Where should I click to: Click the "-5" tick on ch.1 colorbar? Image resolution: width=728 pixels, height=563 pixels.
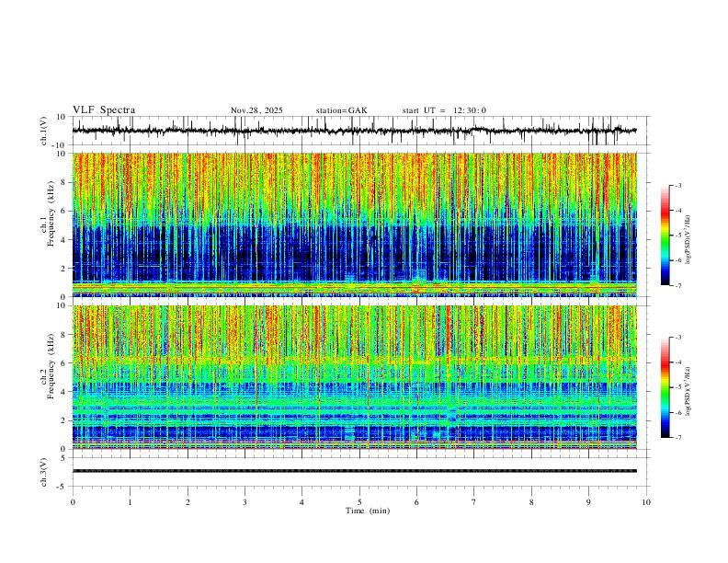coord(678,236)
